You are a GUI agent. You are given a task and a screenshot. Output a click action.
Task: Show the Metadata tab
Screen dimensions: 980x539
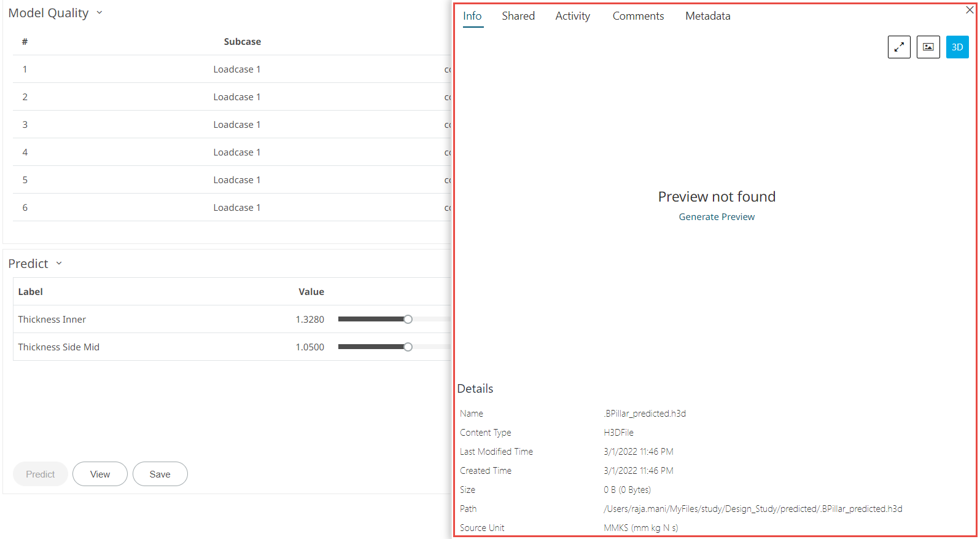pyautogui.click(x=707, y=16)
